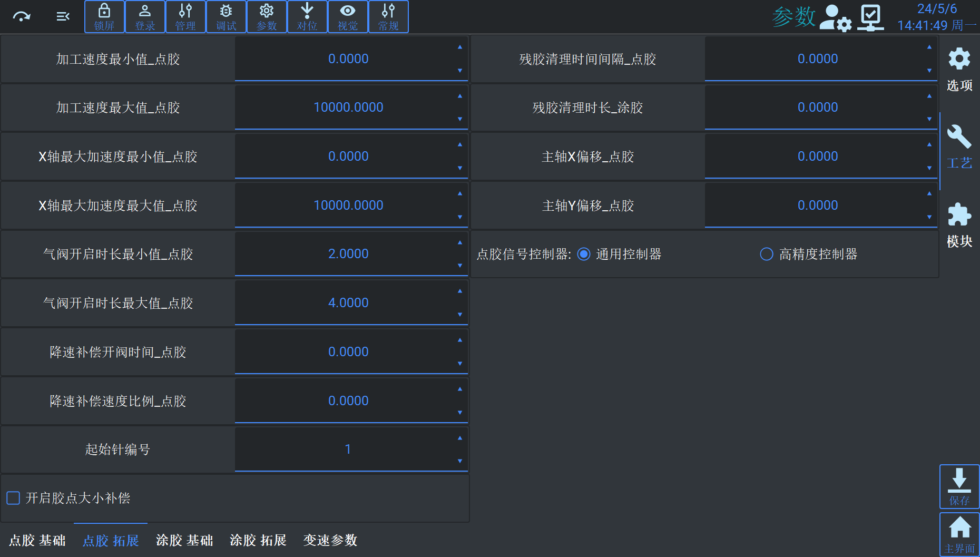Select 高精度控制器 radio button
The width and height of the screenshot is (980, 557).
pos(767,255)
